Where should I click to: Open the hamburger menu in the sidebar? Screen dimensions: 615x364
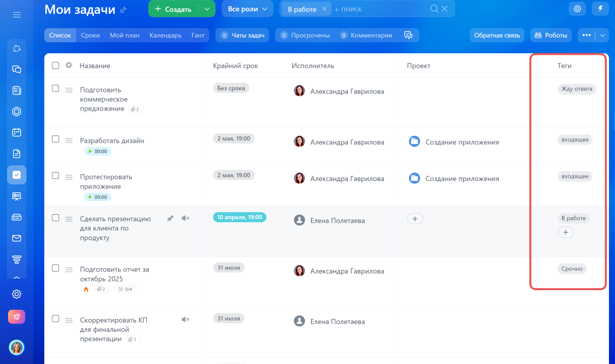pyautogui.click(x=17, y=15)
